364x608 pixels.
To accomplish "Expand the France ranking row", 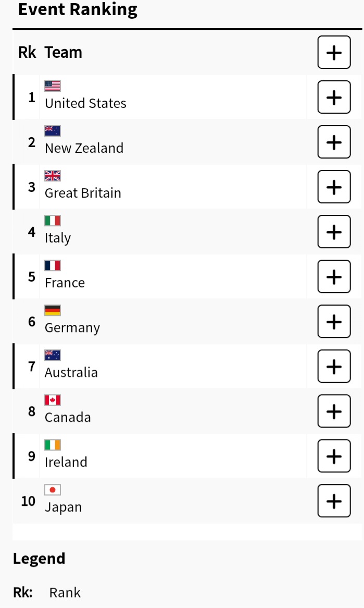I will pos(334,276).
